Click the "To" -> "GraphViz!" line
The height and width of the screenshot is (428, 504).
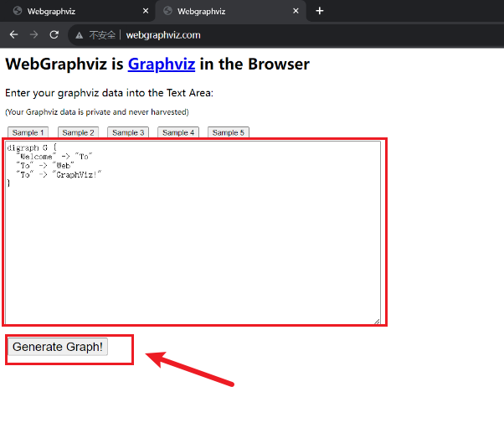[x=59, y=174]
